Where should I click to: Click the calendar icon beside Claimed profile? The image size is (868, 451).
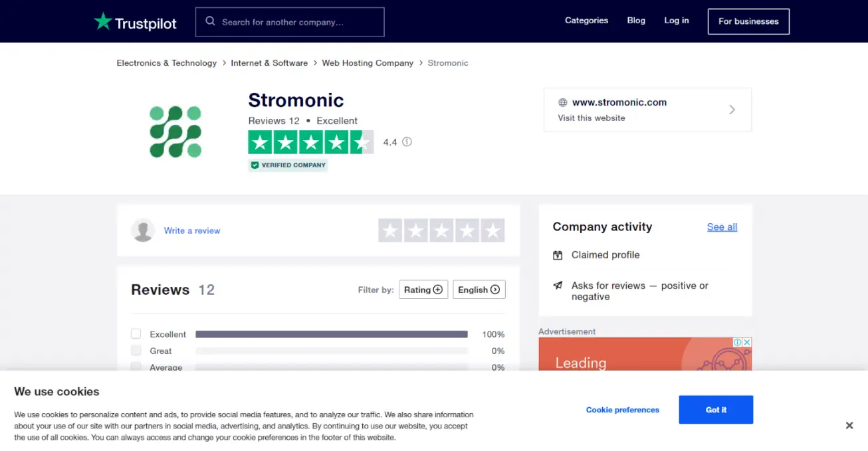(x=557, y=254)
